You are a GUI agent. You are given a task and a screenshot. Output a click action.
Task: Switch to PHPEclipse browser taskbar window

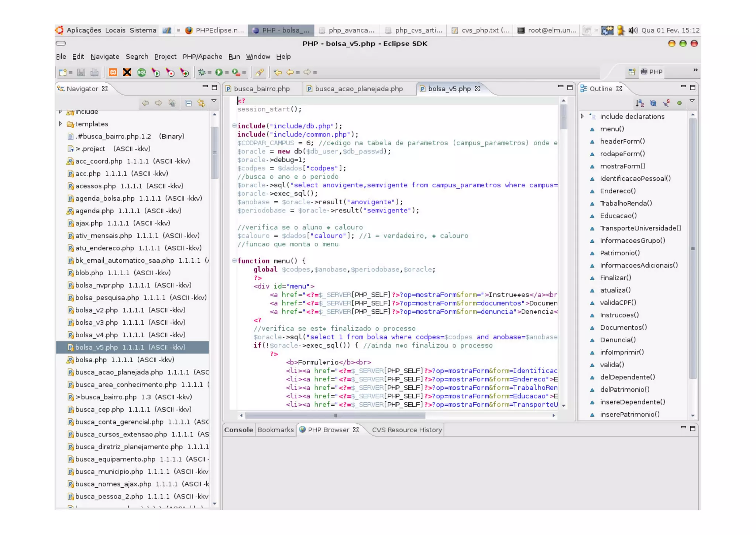click(x=215, y=30)
